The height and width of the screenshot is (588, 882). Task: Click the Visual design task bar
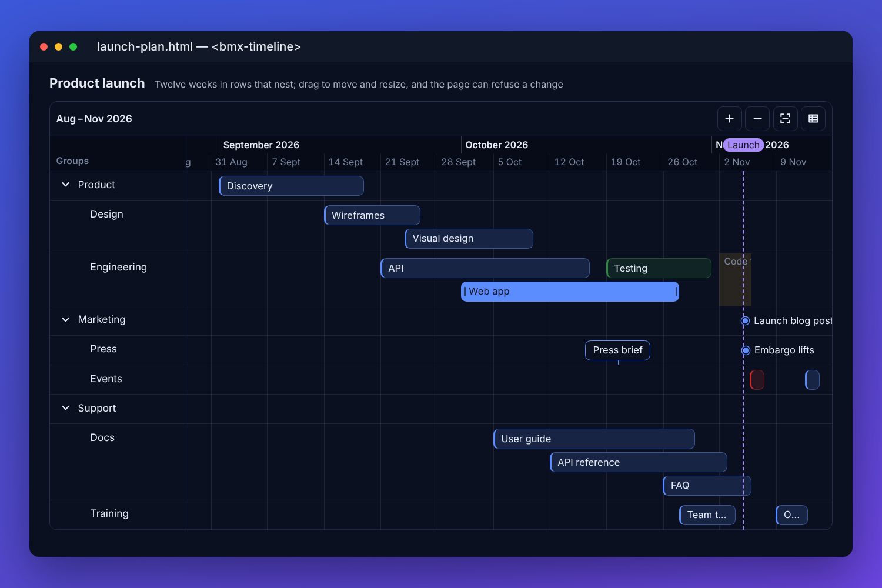(x=469, y=239)
